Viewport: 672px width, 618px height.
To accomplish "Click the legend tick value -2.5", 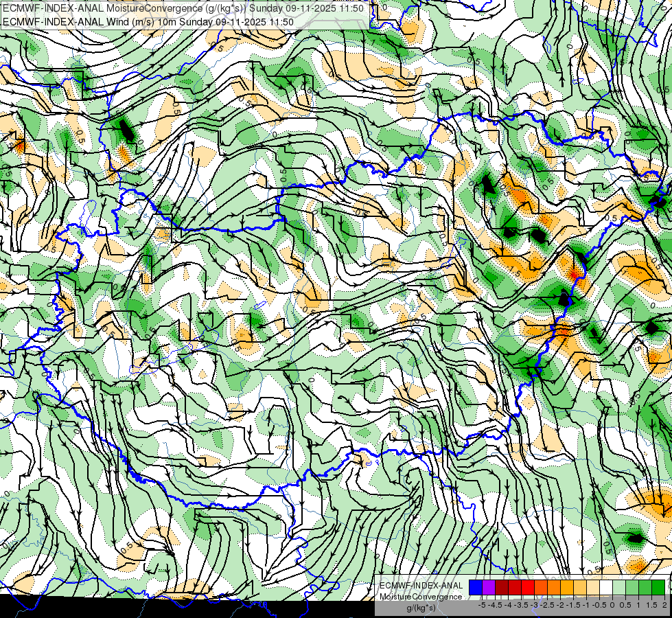I will [547, 605].
